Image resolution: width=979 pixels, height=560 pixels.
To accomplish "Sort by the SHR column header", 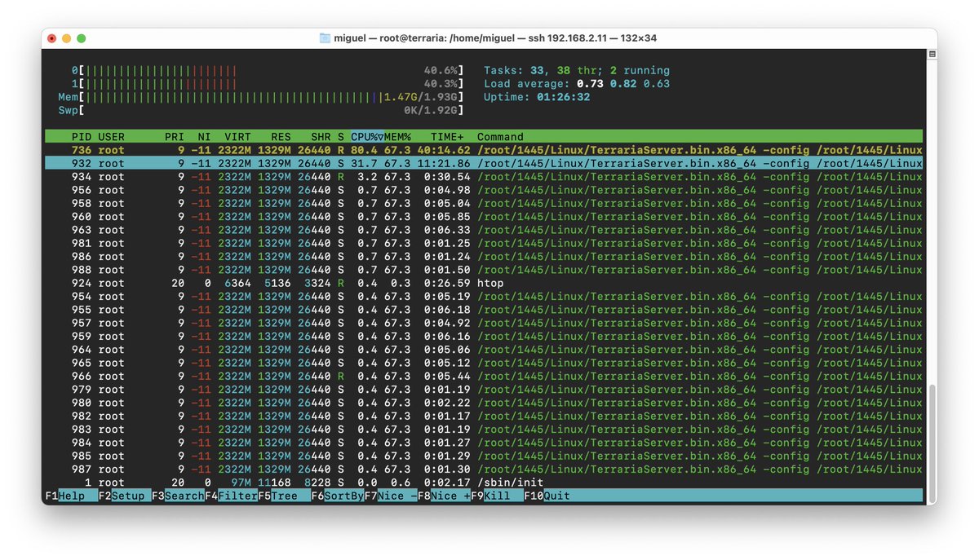I will point(321,137).
